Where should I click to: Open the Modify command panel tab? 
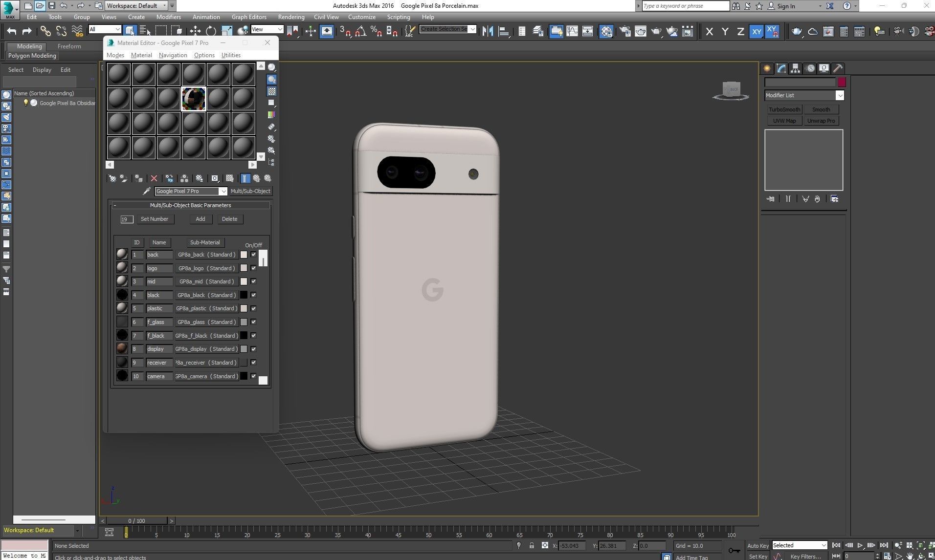point(781,68)
